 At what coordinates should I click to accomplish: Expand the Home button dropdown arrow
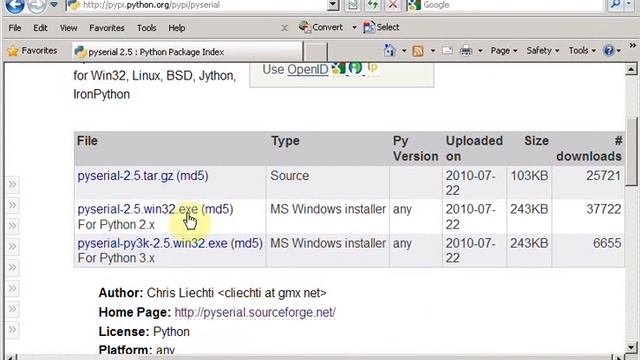click(404, 51)
